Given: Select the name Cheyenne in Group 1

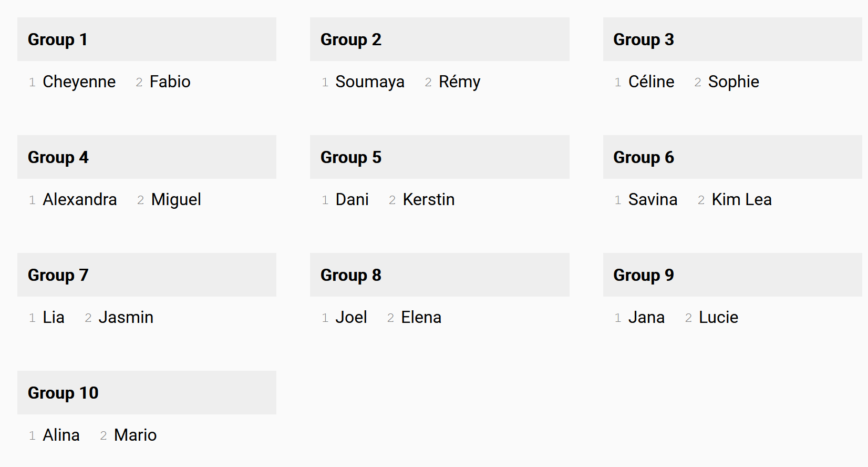Looking at the screenshot, I should (x=79, y=82).
